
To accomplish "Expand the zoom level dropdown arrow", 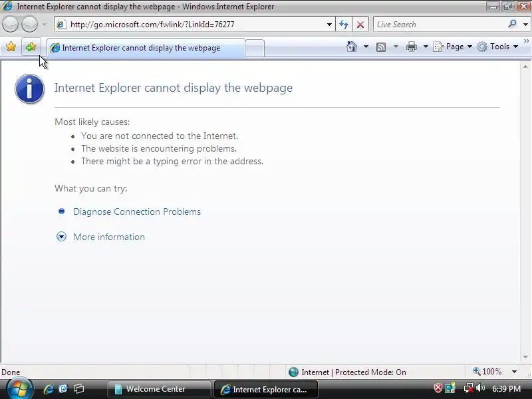I will [514, 372].
